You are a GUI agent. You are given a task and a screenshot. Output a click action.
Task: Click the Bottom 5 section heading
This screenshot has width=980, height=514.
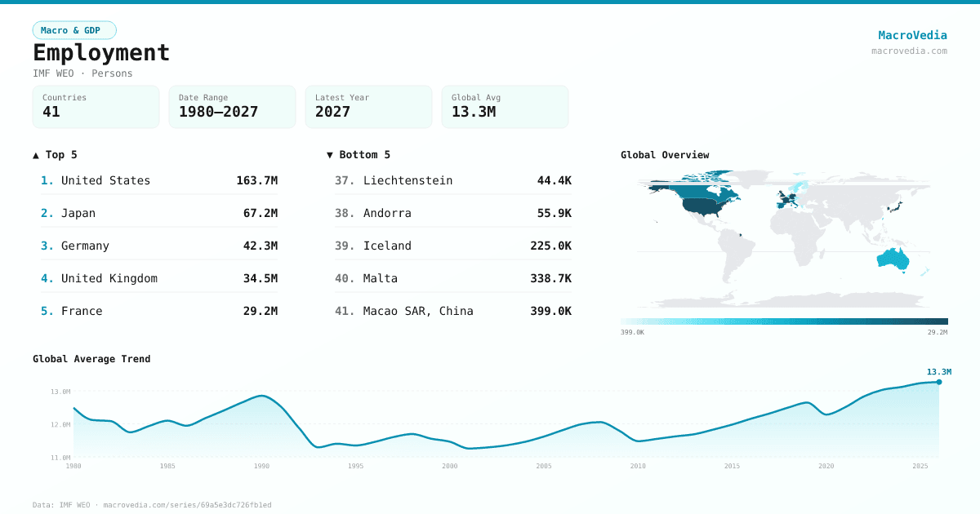tap(359, 154)
